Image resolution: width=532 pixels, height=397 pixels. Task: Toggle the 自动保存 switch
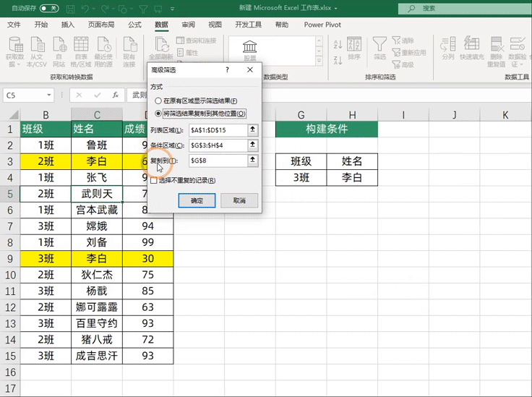coord(49,8)
